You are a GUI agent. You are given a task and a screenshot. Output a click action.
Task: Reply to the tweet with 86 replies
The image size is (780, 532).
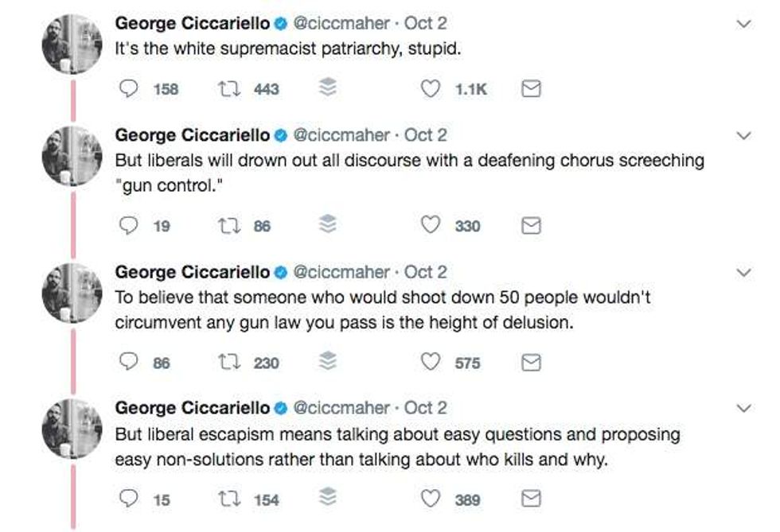point(128,363)
